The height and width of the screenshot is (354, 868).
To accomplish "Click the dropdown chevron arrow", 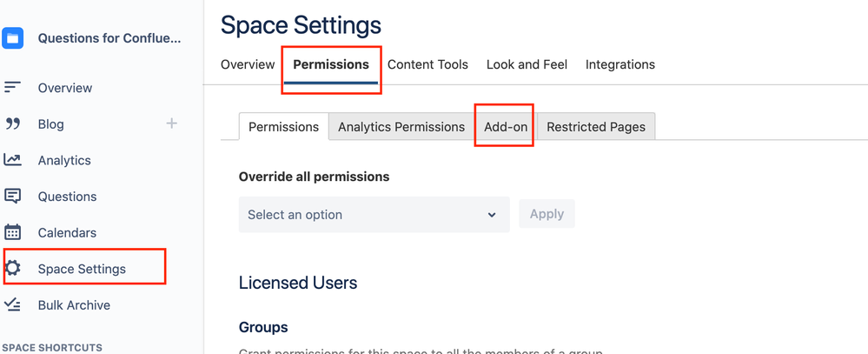I will click(492, 215).
